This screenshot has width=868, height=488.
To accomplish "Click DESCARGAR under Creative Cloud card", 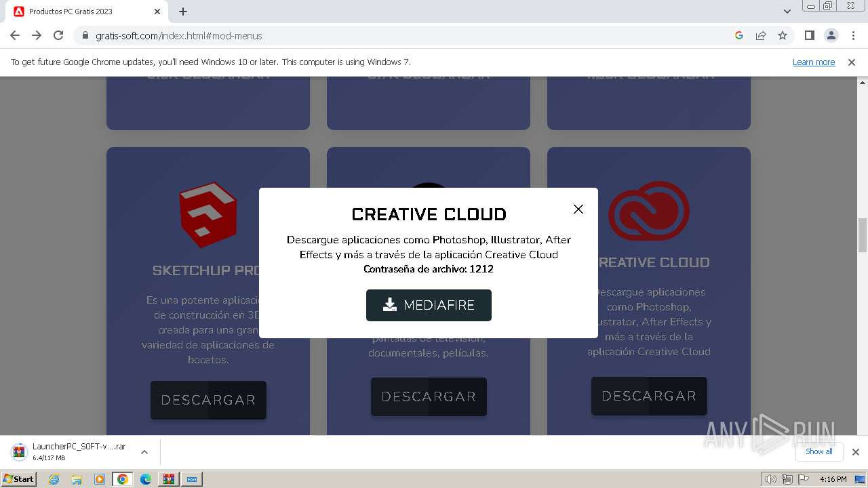I will [649, 396].
